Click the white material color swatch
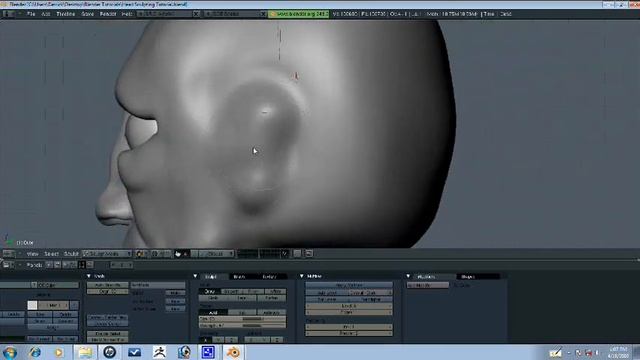Screen dimensions: 640x360 click(32, 305)
